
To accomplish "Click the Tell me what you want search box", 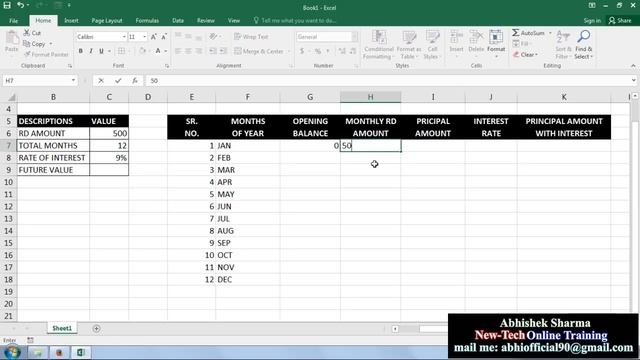I will [295, 20].
